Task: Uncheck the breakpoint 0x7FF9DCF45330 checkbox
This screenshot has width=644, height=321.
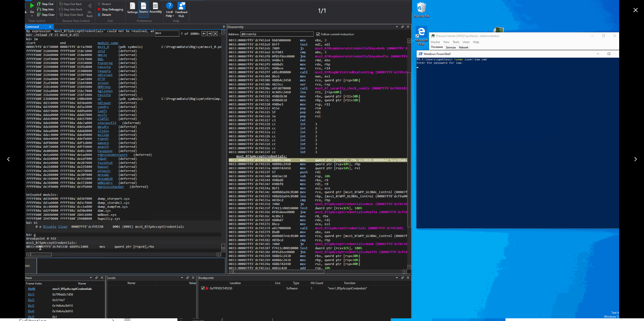Action: 203,288
